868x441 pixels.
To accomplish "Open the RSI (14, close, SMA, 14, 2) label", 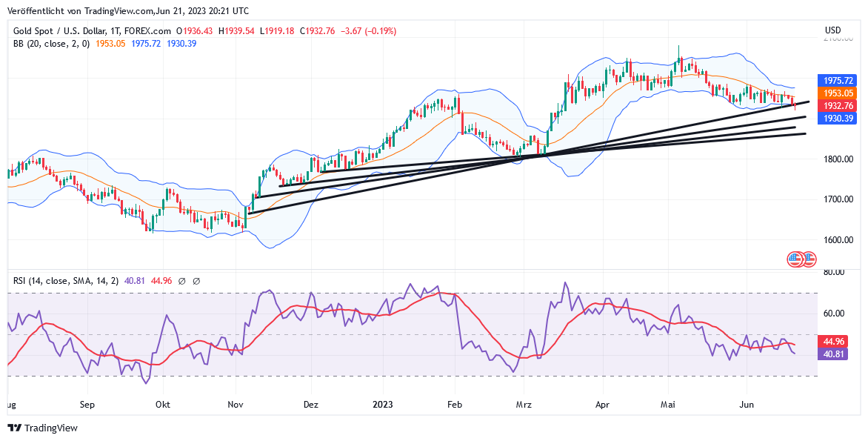I will click(x=67, y=281).
